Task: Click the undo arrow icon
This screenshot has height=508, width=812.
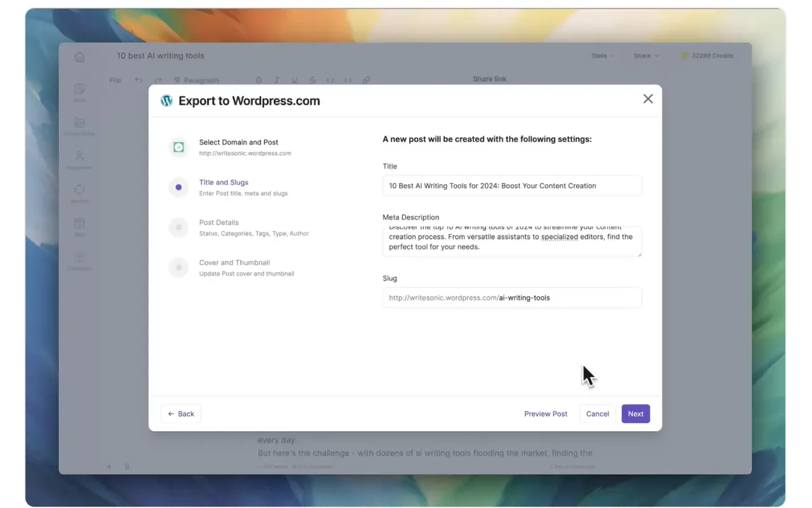Action: click(139, 81)
